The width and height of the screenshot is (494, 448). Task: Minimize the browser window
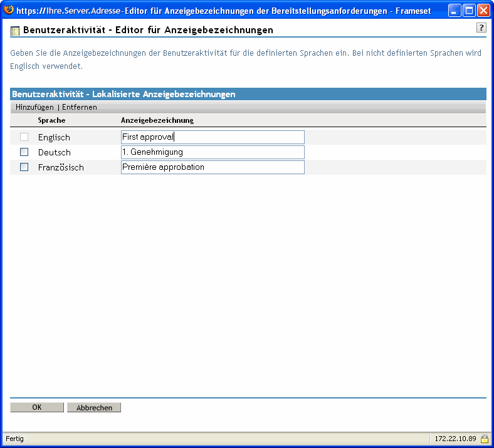(x=455, y=11)
